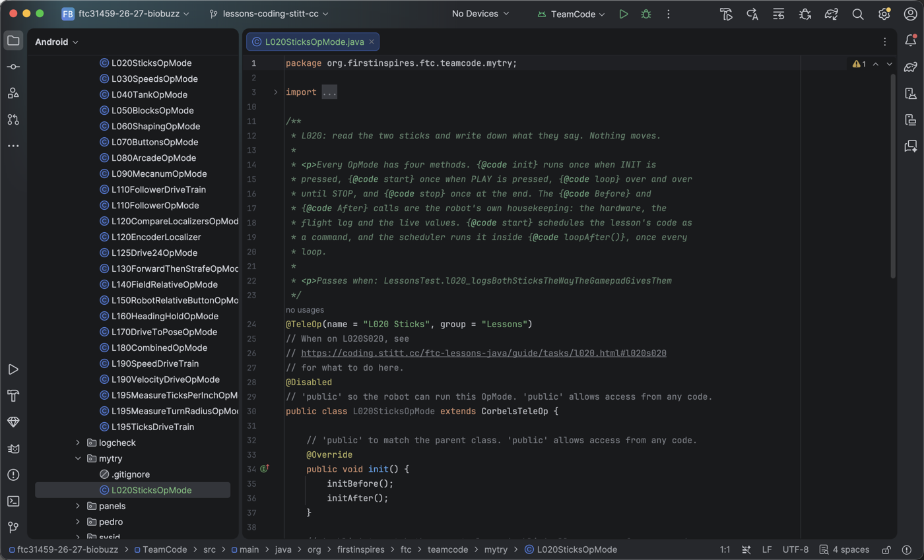Viewport: 924px width, 560px height.
Task: Open the Notifications bell panel
Action: [x=911, y=41]
